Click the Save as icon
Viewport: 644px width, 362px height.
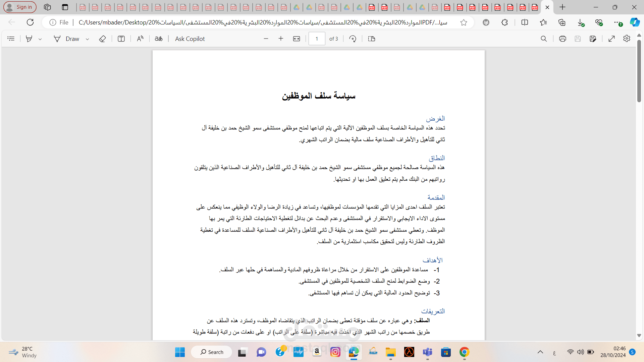pyautogui.click(x=593, y=39)
